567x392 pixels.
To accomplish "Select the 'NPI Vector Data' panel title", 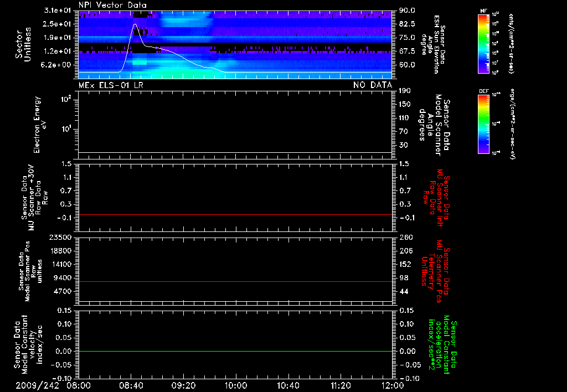I will pyautogui.click(x=112, y=5).
